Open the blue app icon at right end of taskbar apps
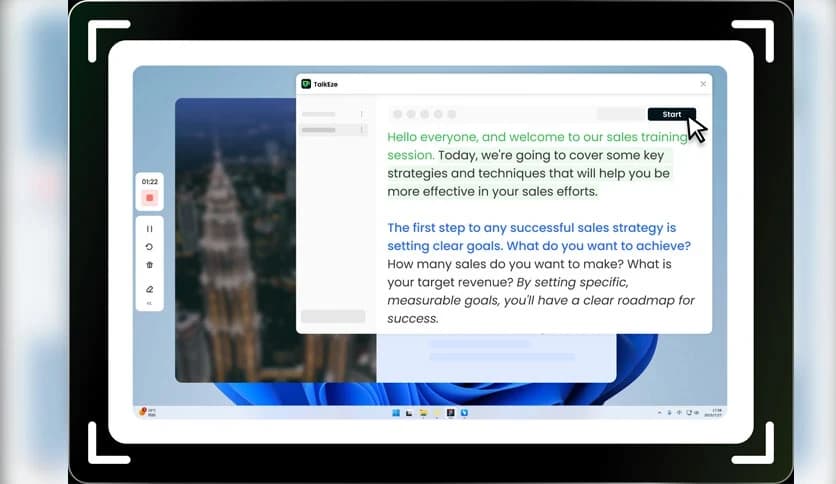The image size is (836, 484). point(464,413)
